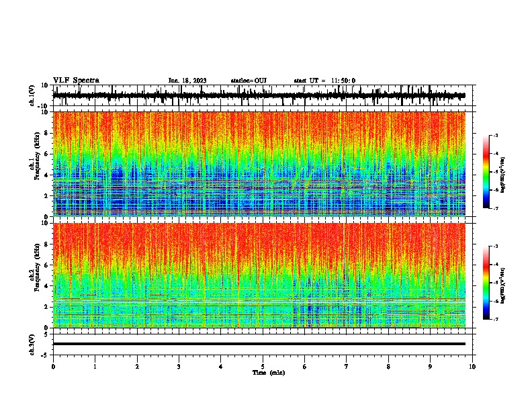Click the "Time (min)" axis label

tap(269, 373)
